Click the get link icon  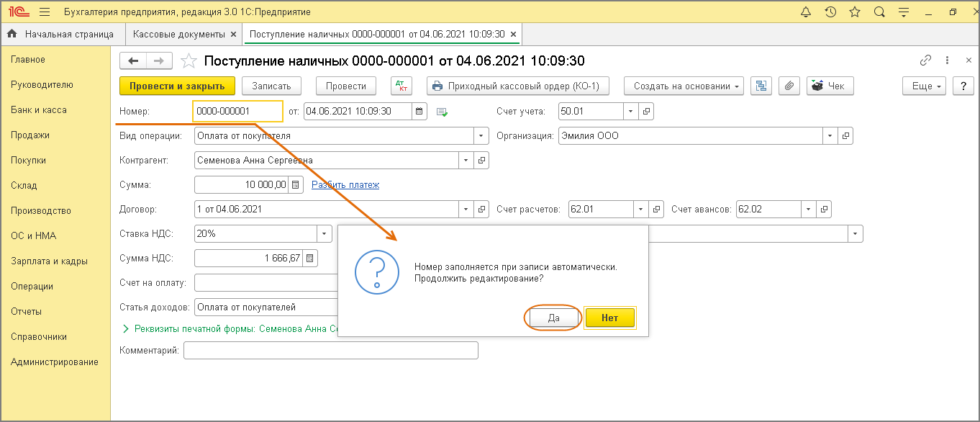tap(925, 60)
